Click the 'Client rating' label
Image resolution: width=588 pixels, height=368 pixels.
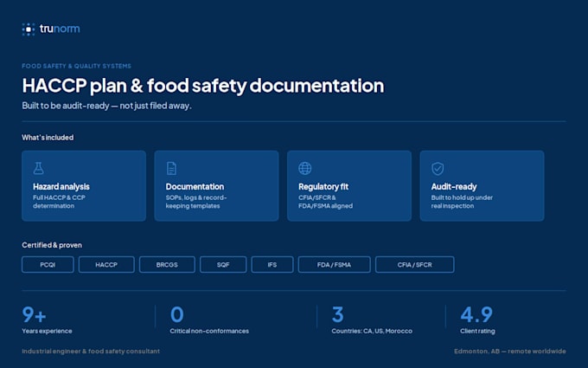click(477, 331)
